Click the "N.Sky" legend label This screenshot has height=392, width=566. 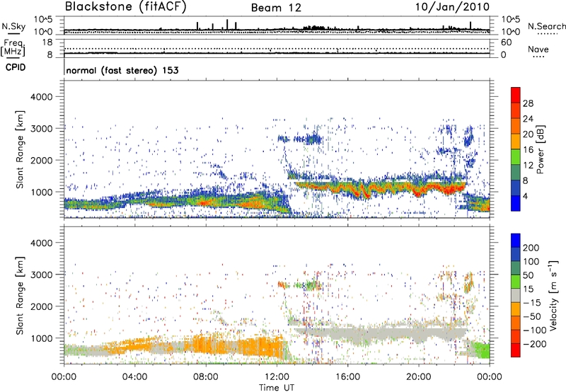pyautogui.click(x=13, y=26)
